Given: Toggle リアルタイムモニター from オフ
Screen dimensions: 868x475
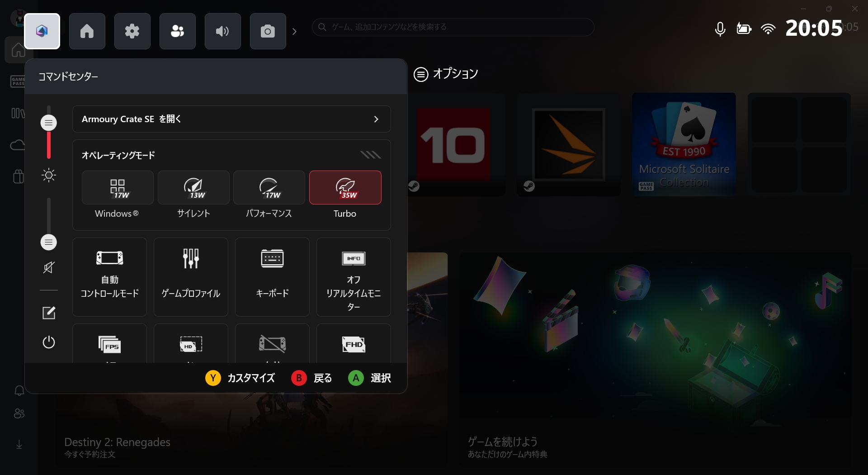Looking at the screenshot, I should click(x=354, y=276).
